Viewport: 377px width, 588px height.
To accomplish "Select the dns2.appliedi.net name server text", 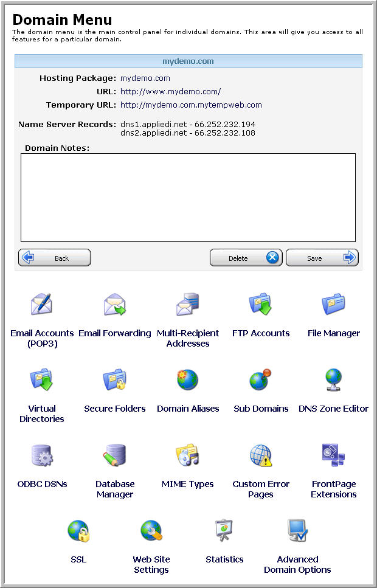I will tap(187, 133).
